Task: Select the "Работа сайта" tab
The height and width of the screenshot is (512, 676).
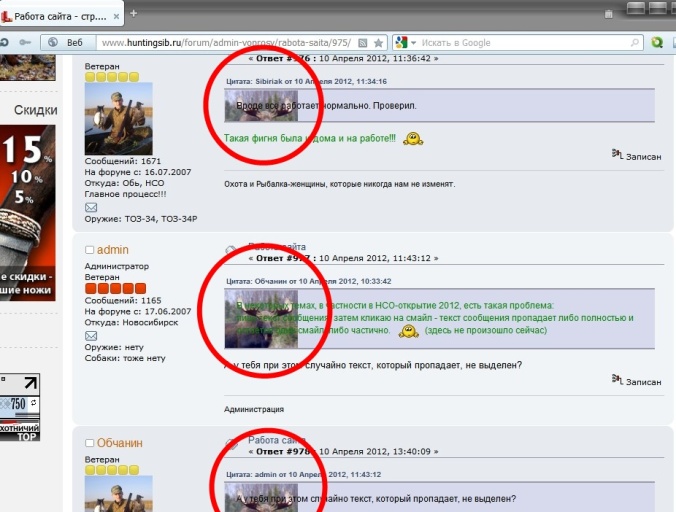Action: pyautogui.click(x=61, y=16)
